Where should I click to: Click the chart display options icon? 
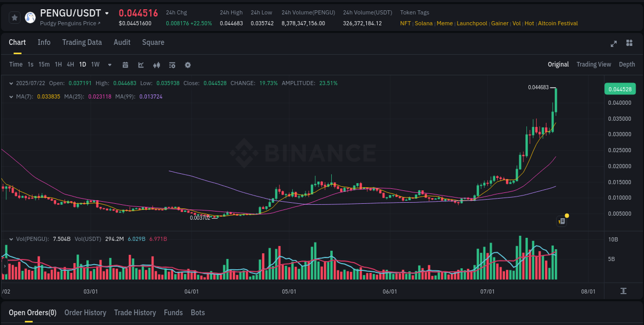click(x=172, y=65)
